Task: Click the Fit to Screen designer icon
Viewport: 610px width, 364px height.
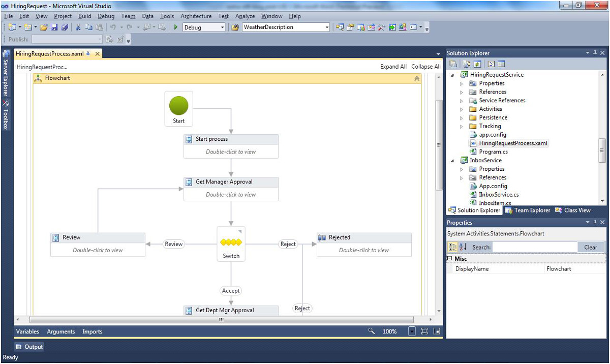Action: pyautogui.click(x=424, y=331)
